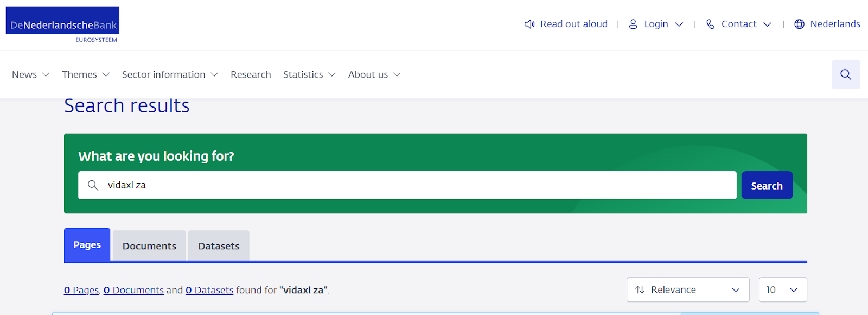Open the results-per-page dropdown showing 10
This screenshot has height=315, width=868.
click(782, 290)
